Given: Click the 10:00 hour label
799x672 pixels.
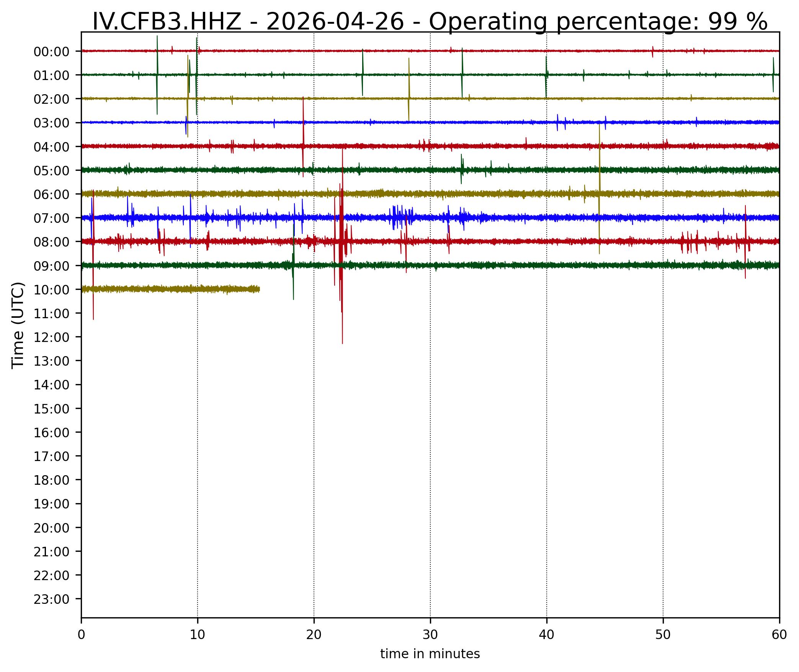Looking at the screenshot, I should click(x=51, y=290).
